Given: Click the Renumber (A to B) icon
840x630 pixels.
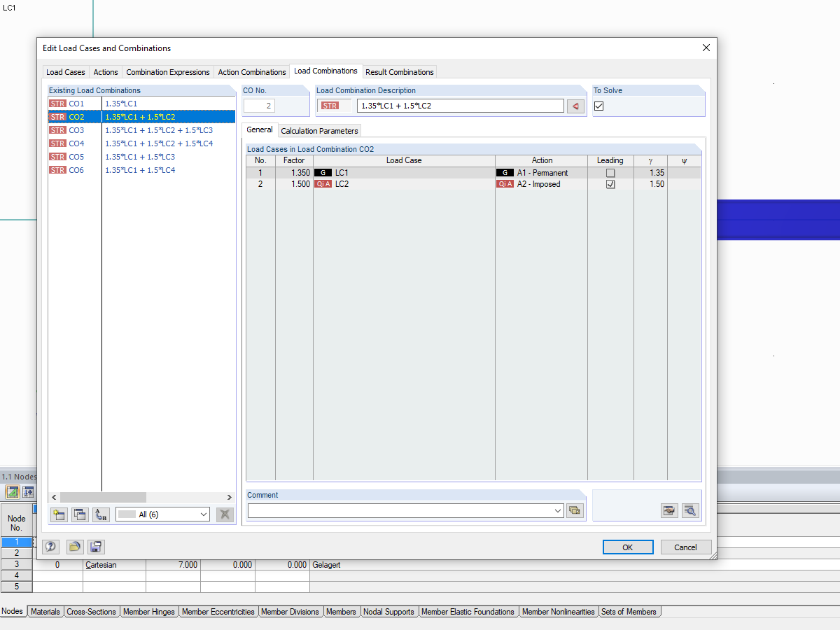Looking at the screenshot, I should [101, 514].
